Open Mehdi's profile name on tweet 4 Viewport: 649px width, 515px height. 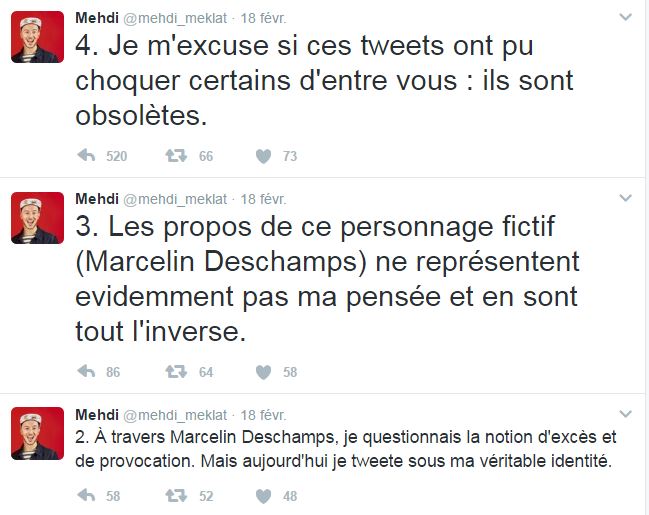coord(97,18)
